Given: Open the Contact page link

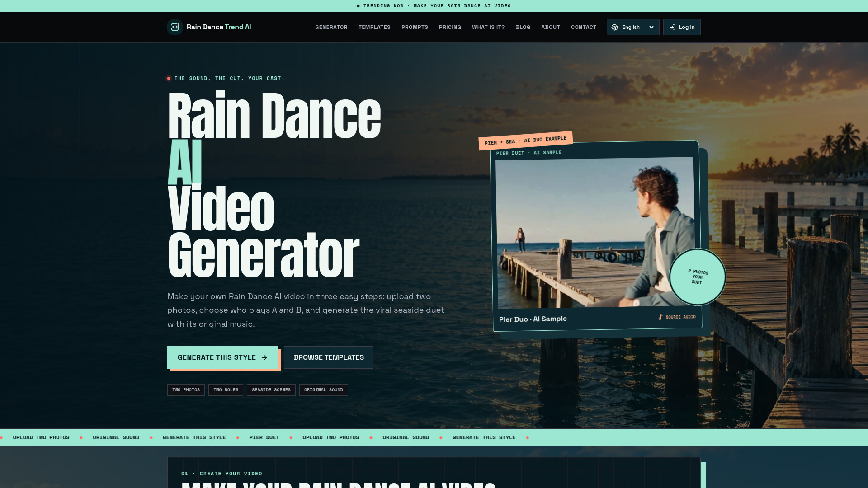Looking at the screenshot, I should point(584,27).
